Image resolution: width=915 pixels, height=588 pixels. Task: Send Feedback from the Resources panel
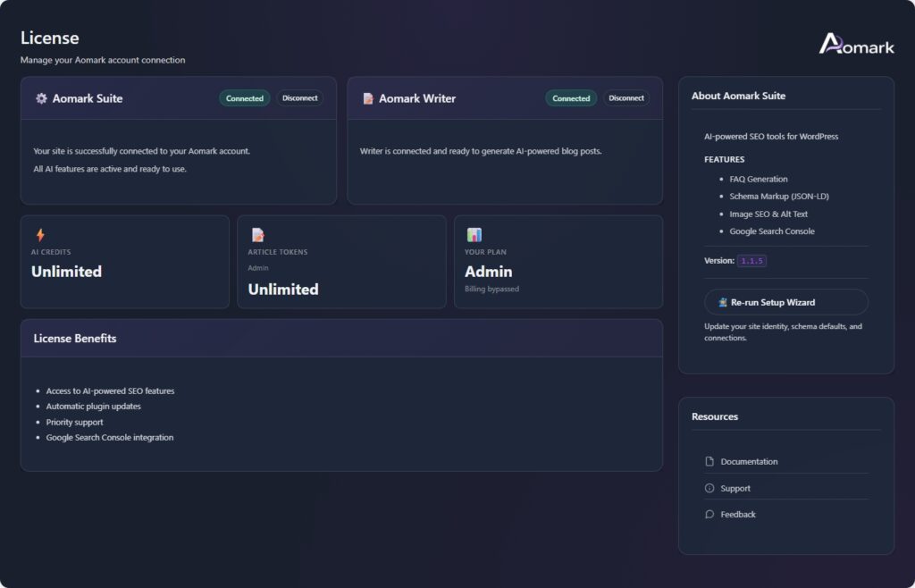(x=738, y=514)
